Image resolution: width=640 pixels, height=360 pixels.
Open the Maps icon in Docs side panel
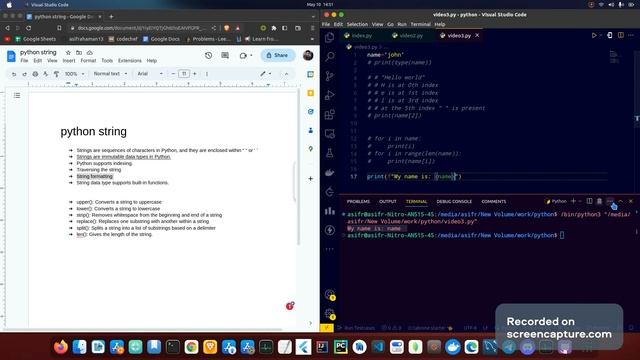point(311,149)
